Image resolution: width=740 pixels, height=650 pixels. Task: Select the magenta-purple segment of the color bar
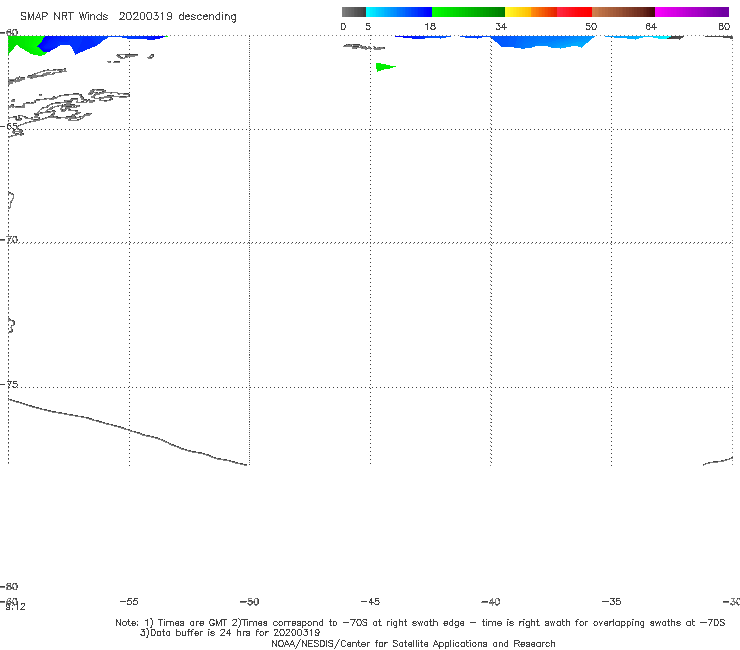point(692,12)
